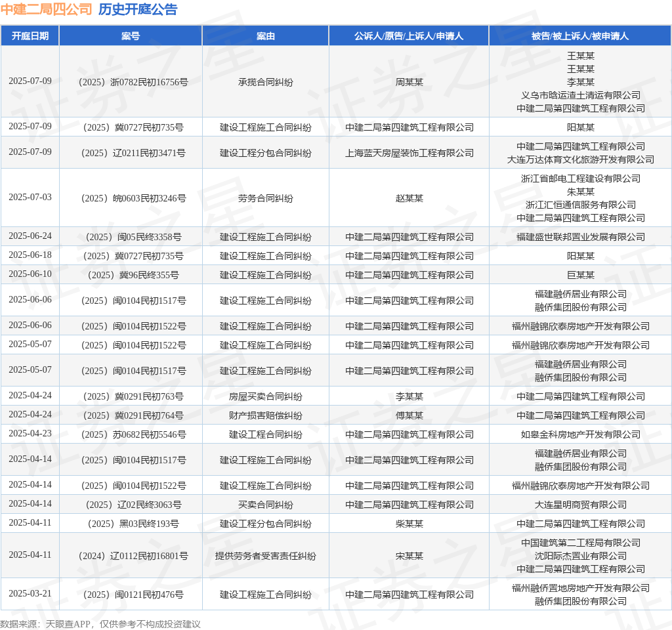Viewport: 672px width, 630px height.
Task: Click 劳务合同纠纷 cause cell
Action: click(x=266, y=198)
